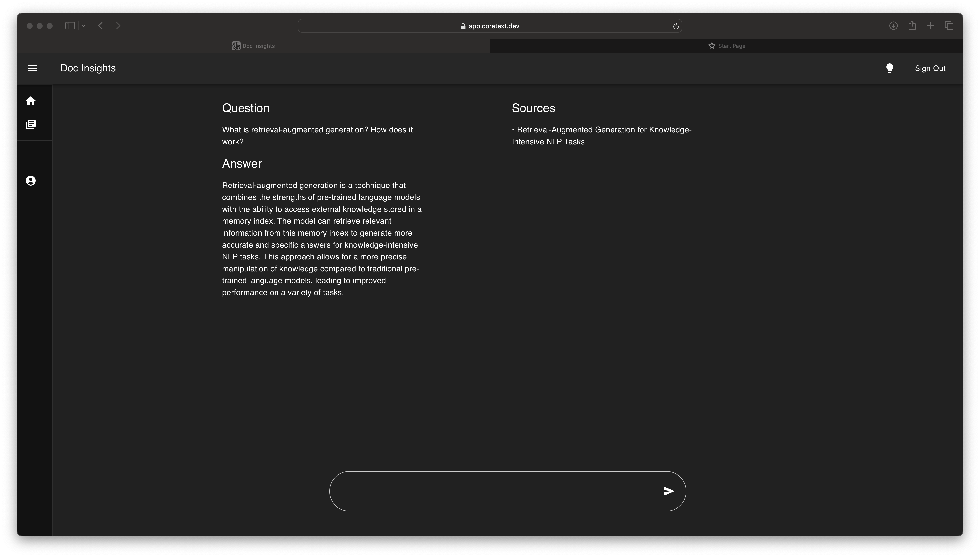Open the Safari share sheet icon

(912, 26)
